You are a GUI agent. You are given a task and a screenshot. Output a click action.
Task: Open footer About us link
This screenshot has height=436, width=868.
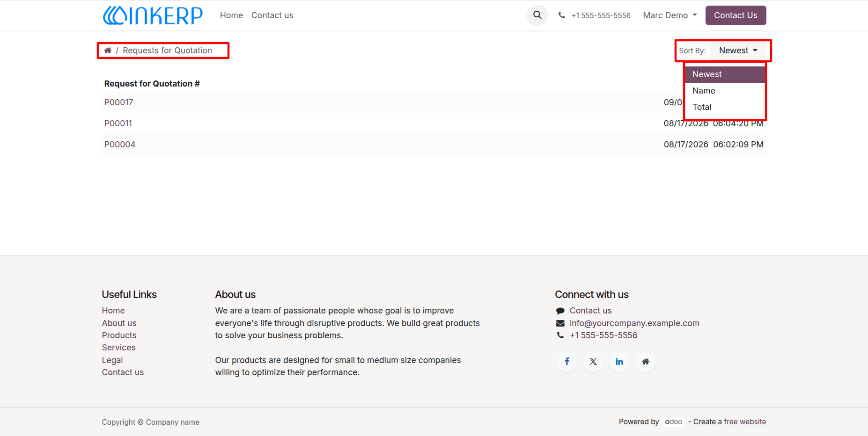119,323
